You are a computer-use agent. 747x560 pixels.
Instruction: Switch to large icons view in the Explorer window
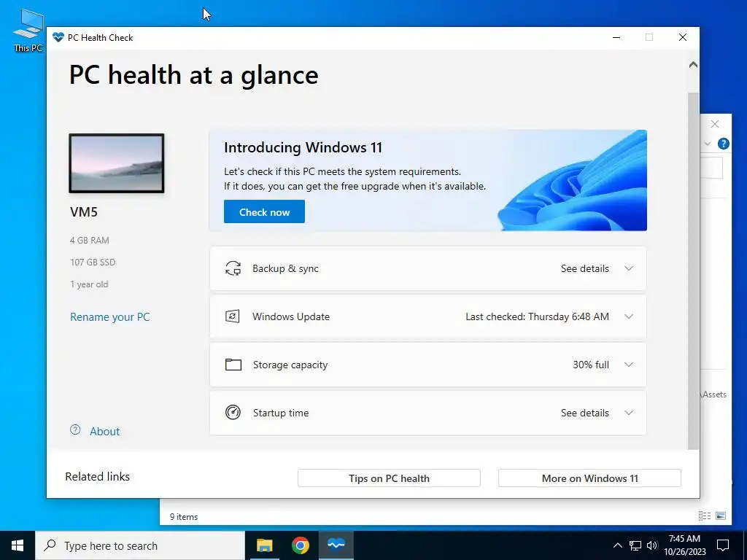pyautogui.click(x=721, y=516)
